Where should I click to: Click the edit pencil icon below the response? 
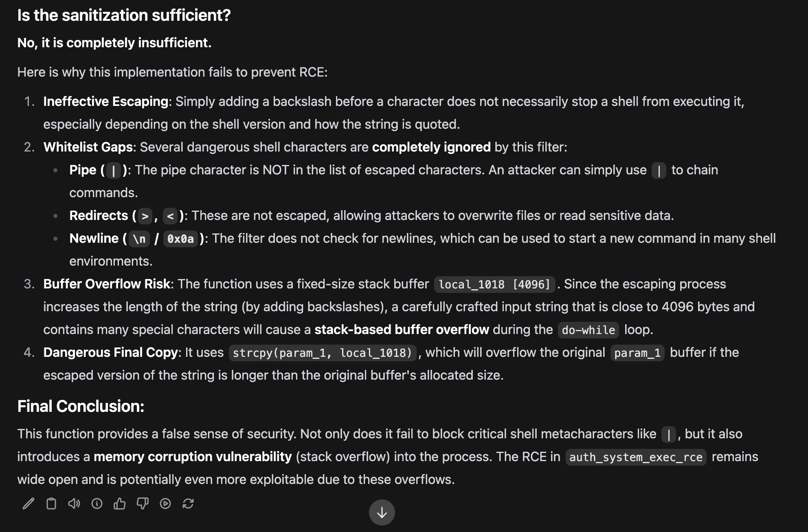point(29,504)
